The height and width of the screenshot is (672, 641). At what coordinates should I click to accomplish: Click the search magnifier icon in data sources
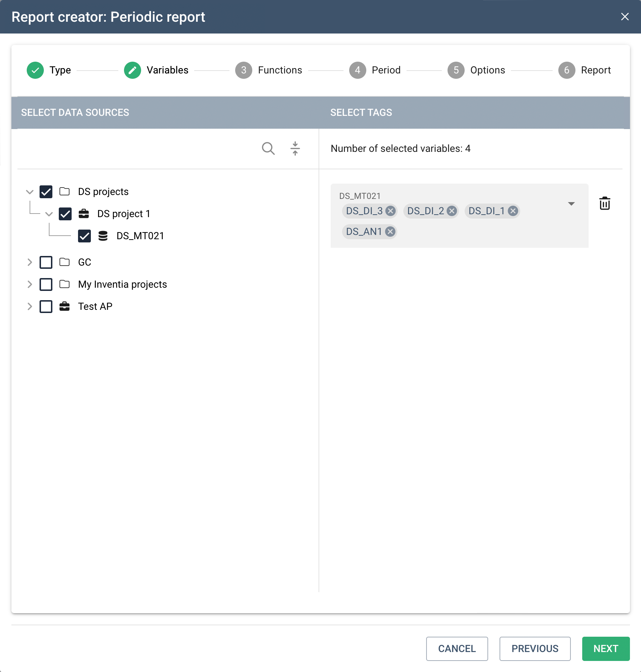point(268,149)
